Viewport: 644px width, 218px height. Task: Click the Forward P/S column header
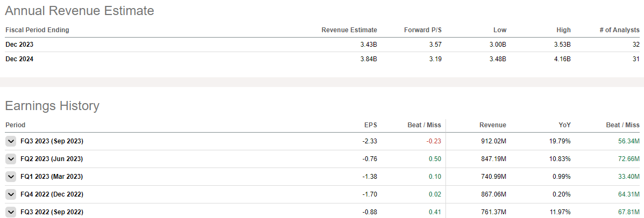click(x=422, y=30)
